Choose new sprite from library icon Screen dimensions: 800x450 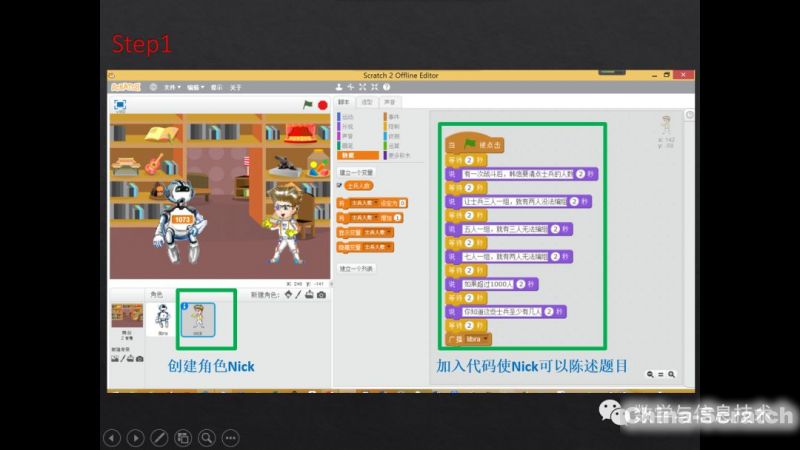(288, 295)
